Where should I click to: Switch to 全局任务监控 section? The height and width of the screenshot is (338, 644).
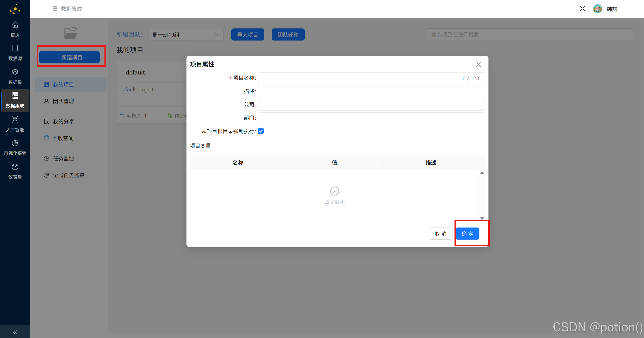click(x=69, y=175)
